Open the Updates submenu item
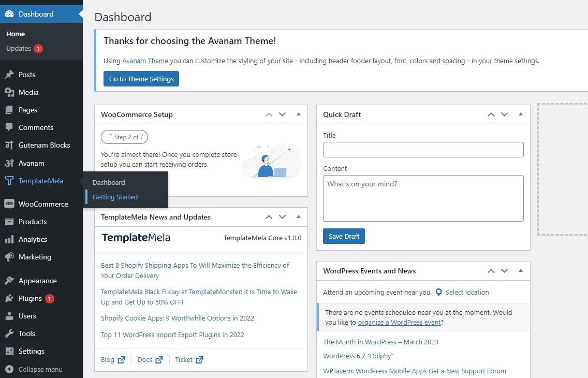This screenshot has width=588, height=378. [x=19, y=48]
